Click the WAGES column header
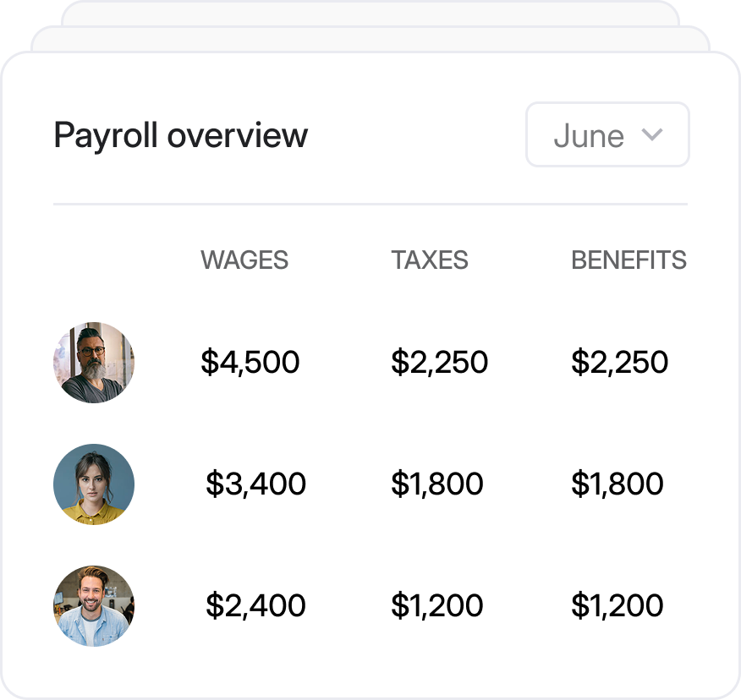Viewport: 741px width, 700px height. tap(244, 260)
